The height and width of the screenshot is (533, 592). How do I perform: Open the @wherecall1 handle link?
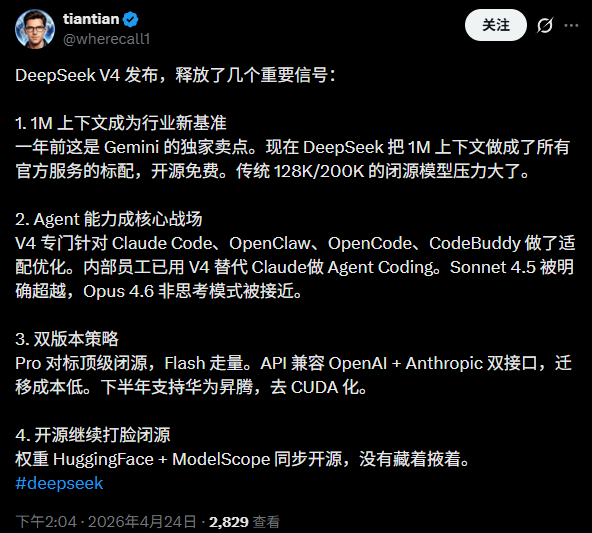pos(106,39)
